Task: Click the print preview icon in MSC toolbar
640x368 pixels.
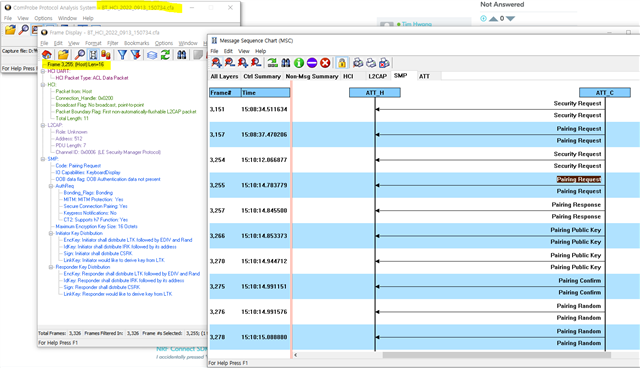Action: 358,62
